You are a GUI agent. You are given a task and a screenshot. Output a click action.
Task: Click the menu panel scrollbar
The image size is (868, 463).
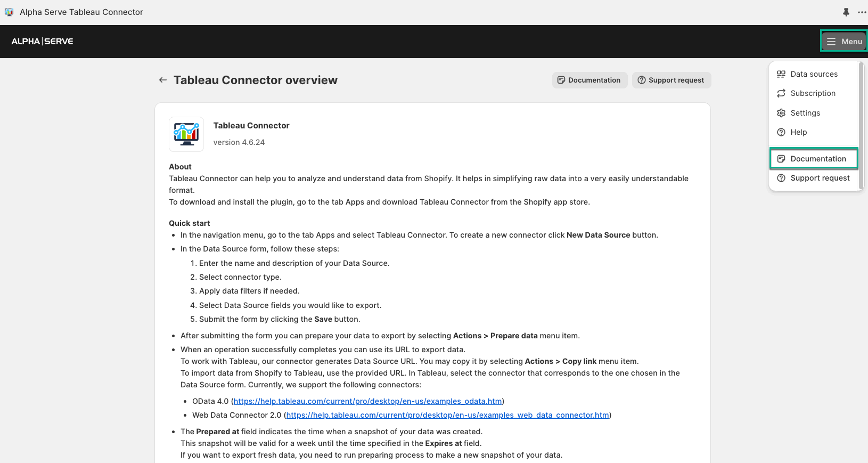click(861, 125)
